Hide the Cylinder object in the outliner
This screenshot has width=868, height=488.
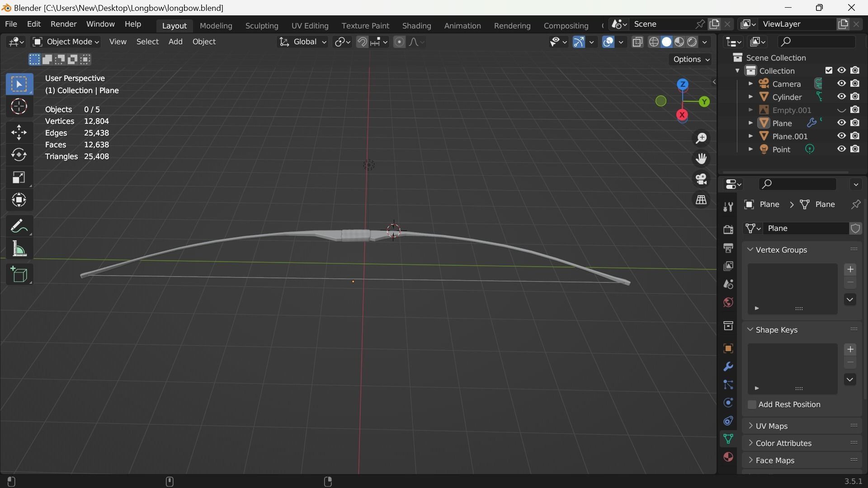coord(841,97)
